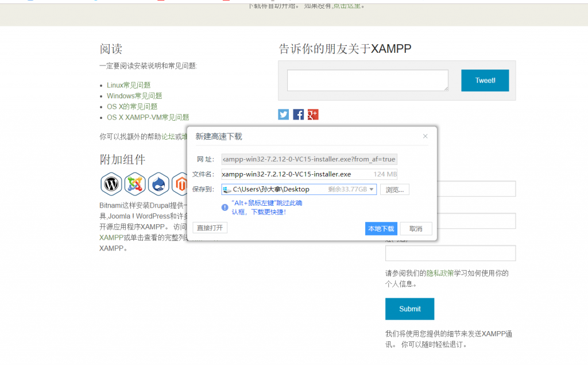Click the 保存到 path field
Viewport: 588px width, 365px height.
pyautogui.click(x=299, y=189)
